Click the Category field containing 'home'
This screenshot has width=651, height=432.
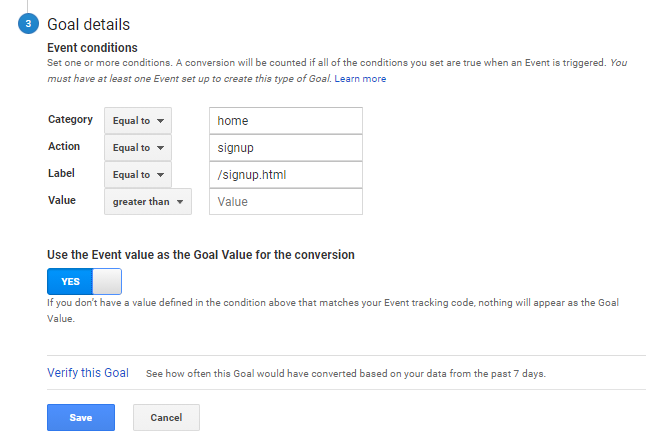(x=285, y=121)
